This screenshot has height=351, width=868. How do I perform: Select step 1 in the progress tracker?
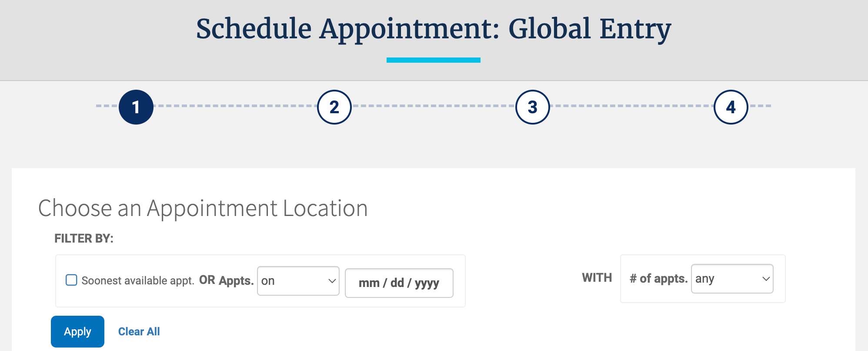[x=136, y=107]
